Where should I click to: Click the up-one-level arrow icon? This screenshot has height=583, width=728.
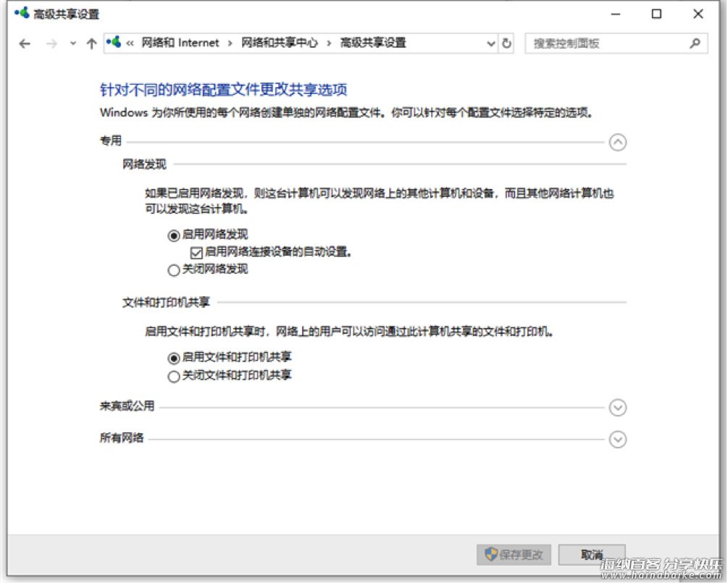91,43
